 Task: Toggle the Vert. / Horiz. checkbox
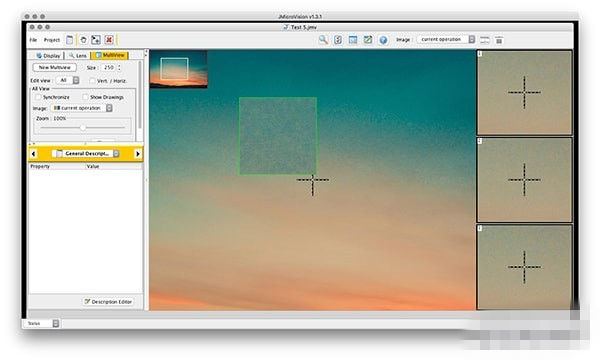92,81
